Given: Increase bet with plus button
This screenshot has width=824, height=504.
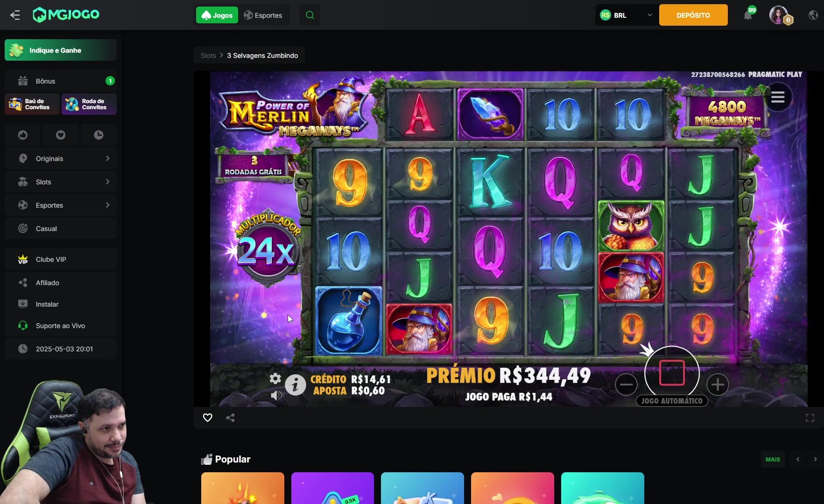Looking at the screenshot, I should 718,385.
